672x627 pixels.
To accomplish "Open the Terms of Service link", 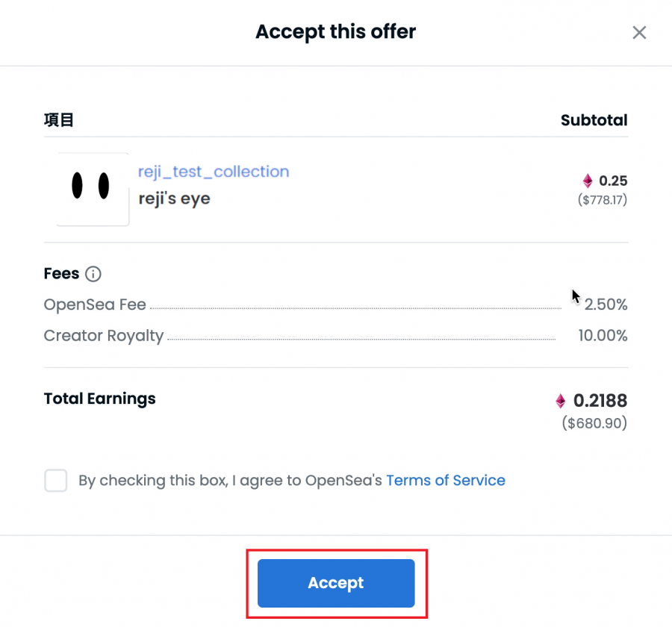I will 446,481.
